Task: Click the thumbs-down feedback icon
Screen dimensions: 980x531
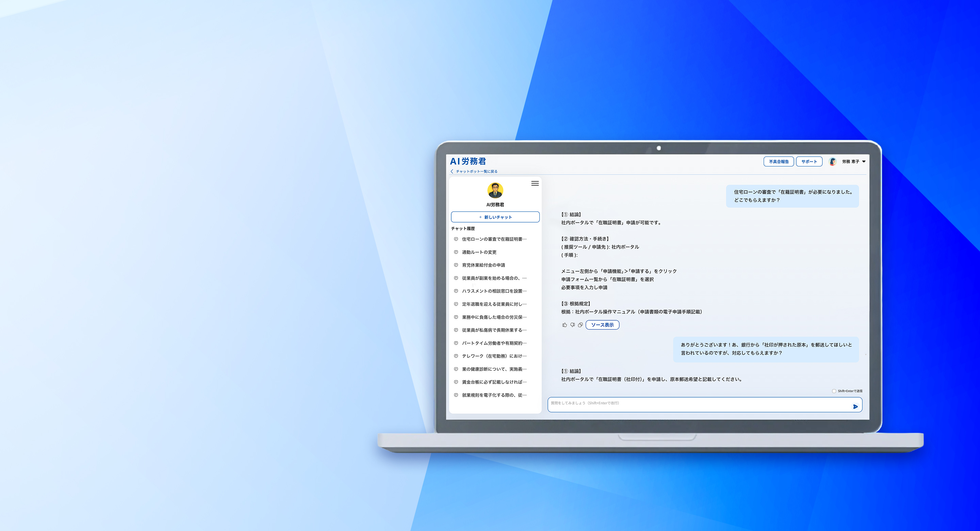Action: [x=572, y=325]
